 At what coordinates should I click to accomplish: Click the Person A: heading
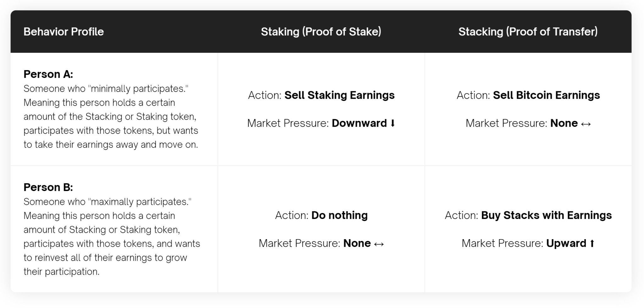click(x=48, y=74)
